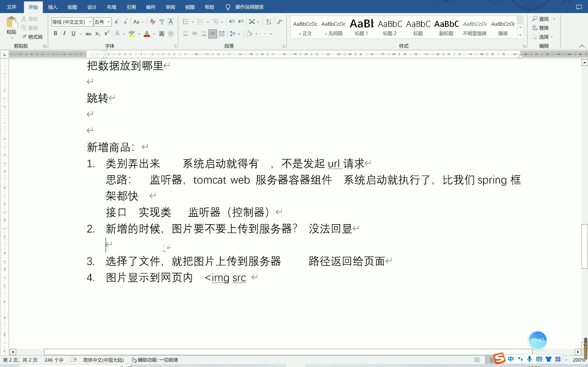Open the Sogou skin shirt icon
Image resolution: width=588 pixels, height=367 pixels.
(548, 359)
